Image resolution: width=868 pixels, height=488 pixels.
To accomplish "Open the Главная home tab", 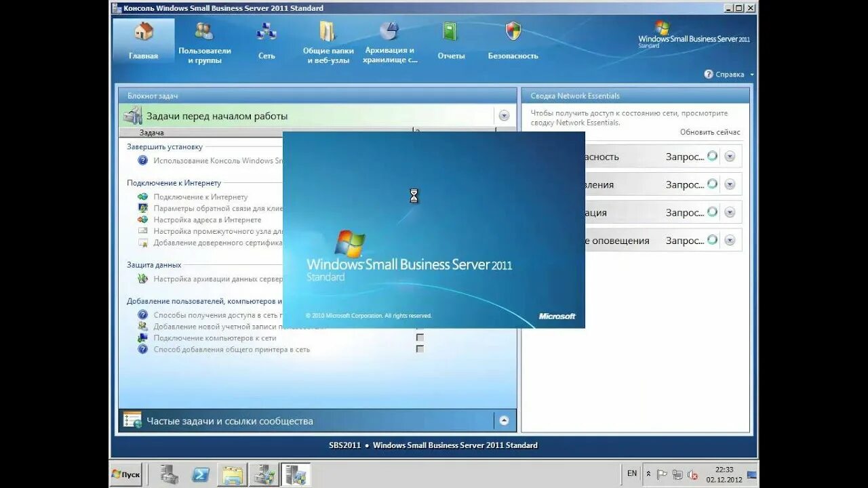I will pyautogui.click(x=143, y=41).
